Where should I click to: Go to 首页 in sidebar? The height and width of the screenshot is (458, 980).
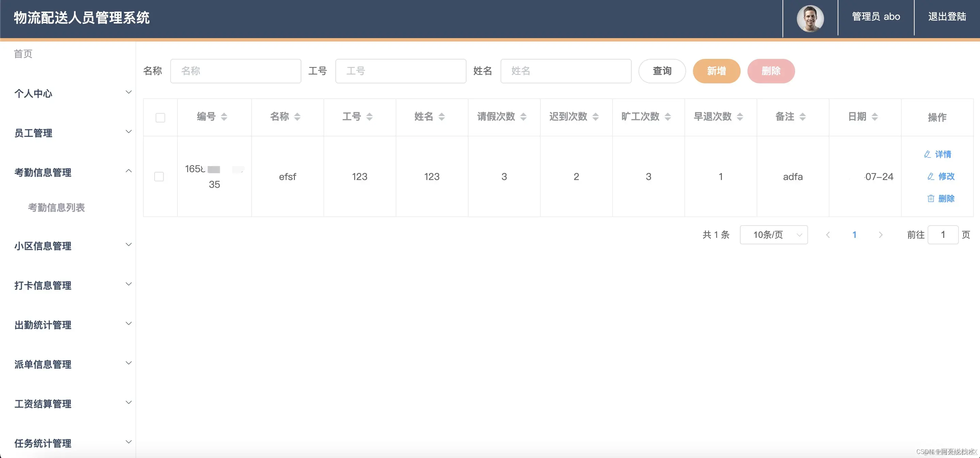(23, 53)
